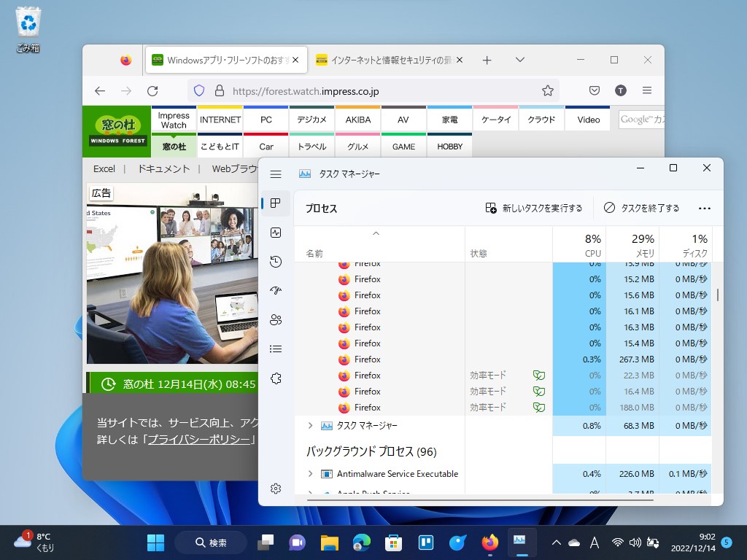Image resolution: width=747 pixels, height=560 pixels.
Task: Open the Users view in Task Manager
Action: (276, 319)
